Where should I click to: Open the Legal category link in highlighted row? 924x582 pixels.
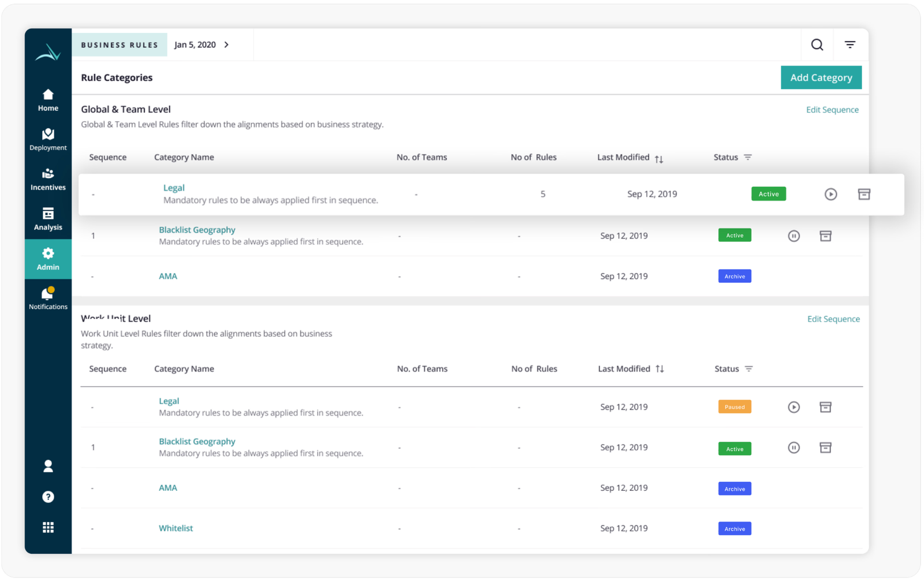[174, 188]
